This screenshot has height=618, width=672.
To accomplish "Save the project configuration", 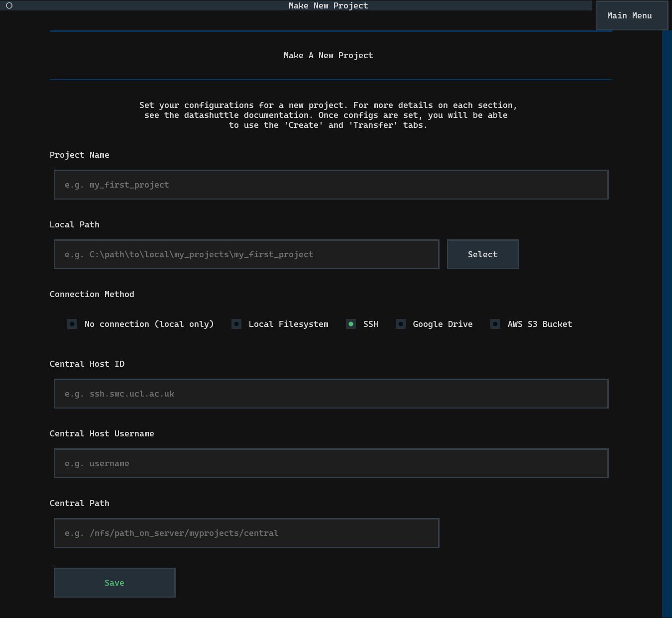I will (x=114, y=583).
